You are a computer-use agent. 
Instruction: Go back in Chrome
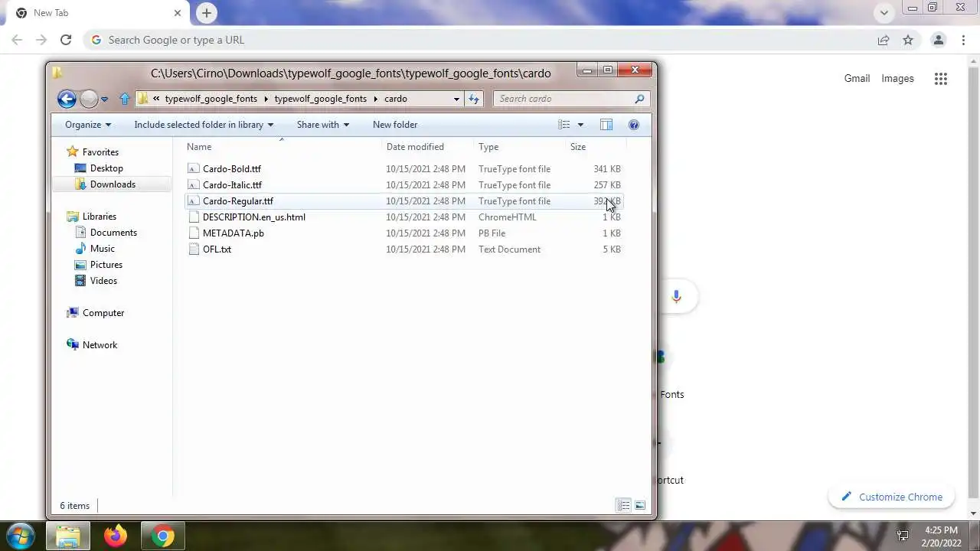[17, 40]
